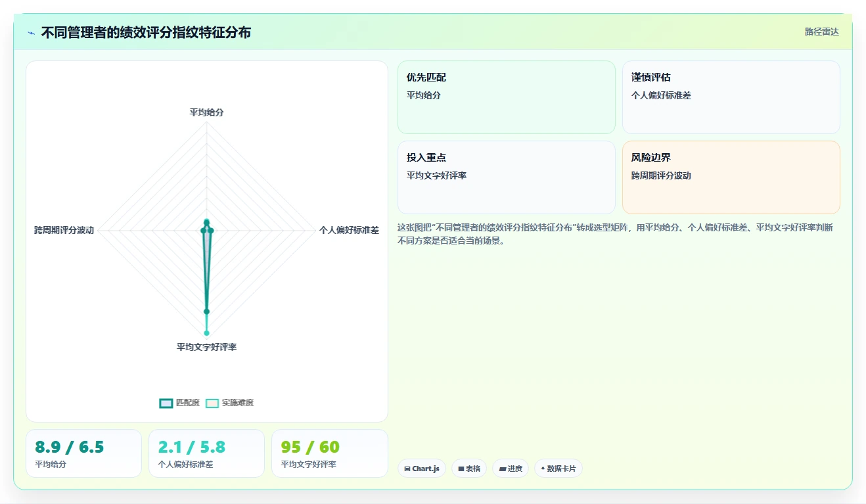Select the Chart.js tag
866x504 pixels.
[x=422, y=469]
